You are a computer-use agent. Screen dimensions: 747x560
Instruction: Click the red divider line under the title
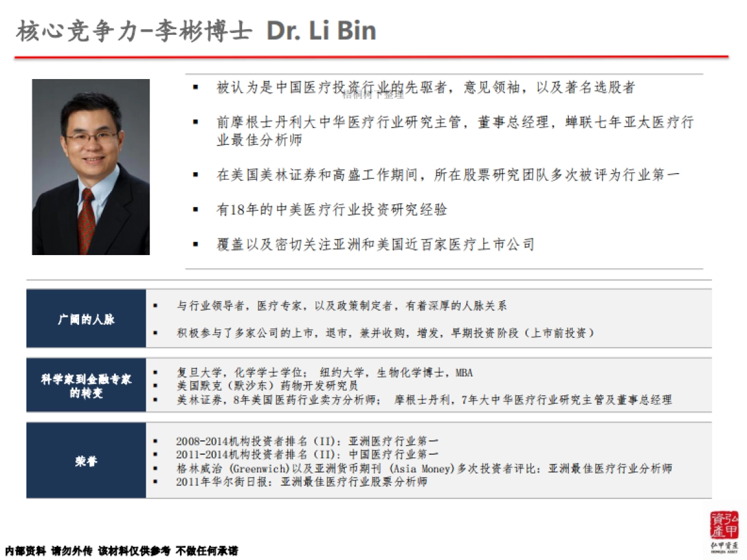[x=374, y=57]
